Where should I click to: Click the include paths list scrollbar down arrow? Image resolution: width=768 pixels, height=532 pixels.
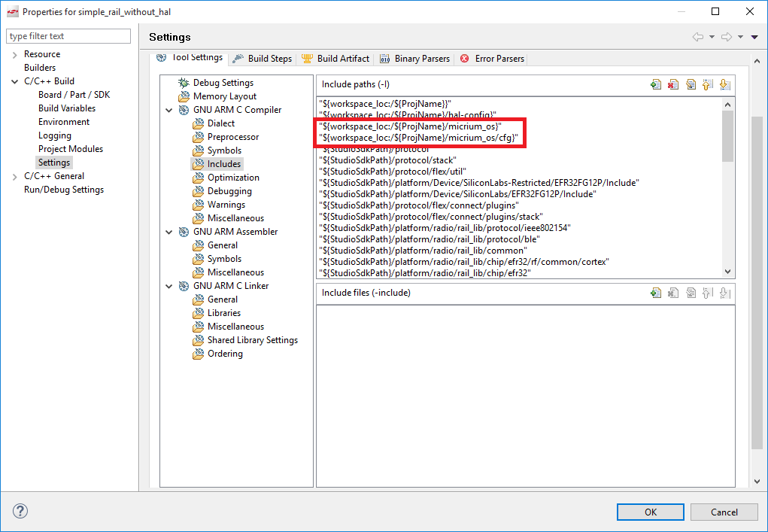(728, 272)
